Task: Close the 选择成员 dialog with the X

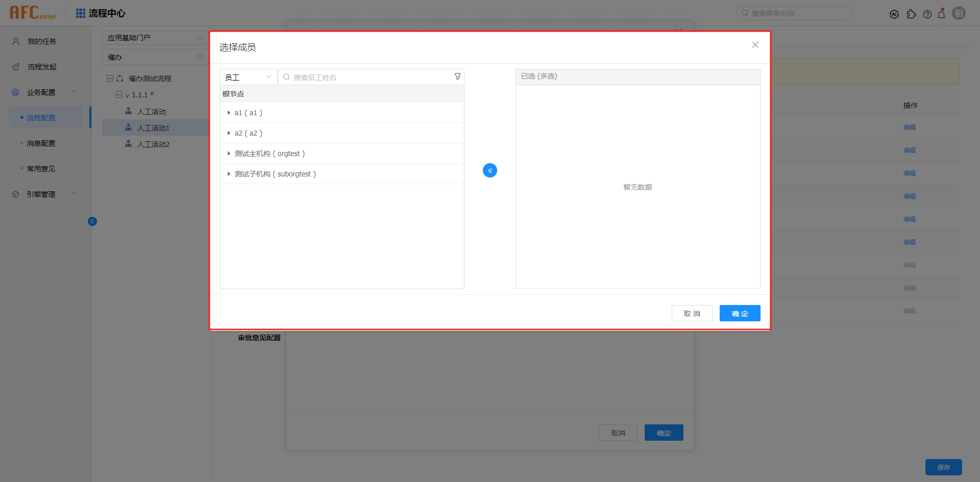Action: tap(755, 45)
